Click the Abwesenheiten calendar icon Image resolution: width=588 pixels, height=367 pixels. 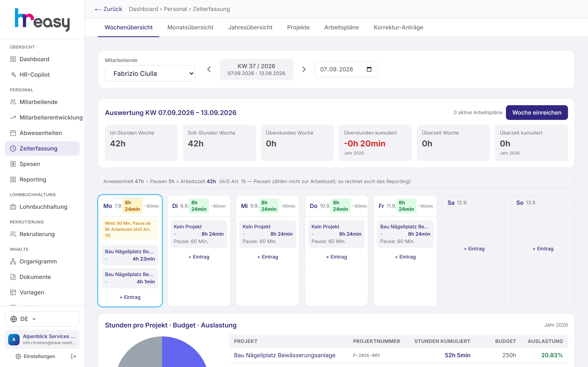(x=13, y=133)
